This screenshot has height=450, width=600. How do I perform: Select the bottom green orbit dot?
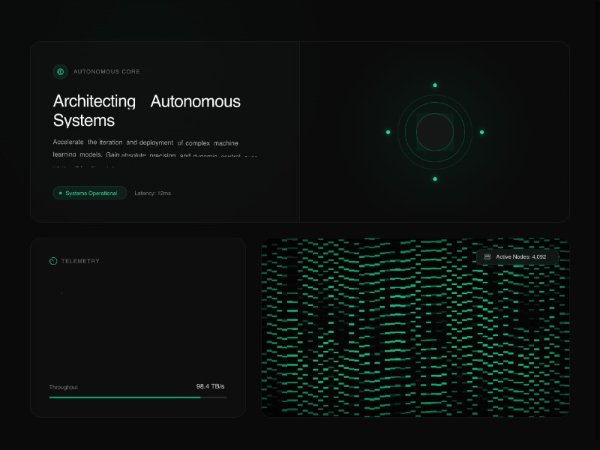pyautogui.click(x=434, y=179)
